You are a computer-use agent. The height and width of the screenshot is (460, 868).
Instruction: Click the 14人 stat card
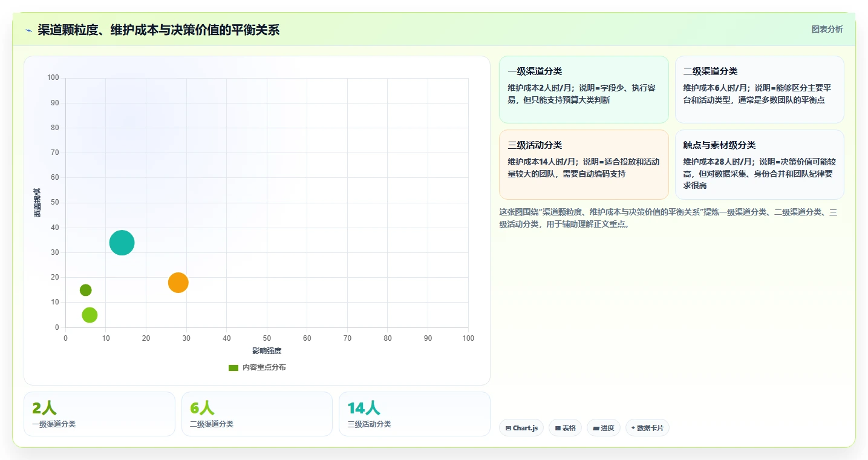tap(414, 414)
